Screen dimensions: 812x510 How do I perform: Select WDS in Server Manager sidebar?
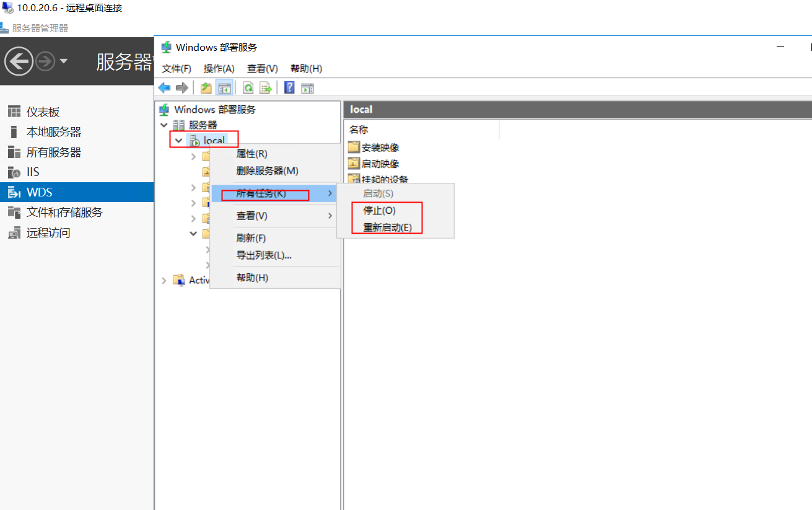pos(77,192)
